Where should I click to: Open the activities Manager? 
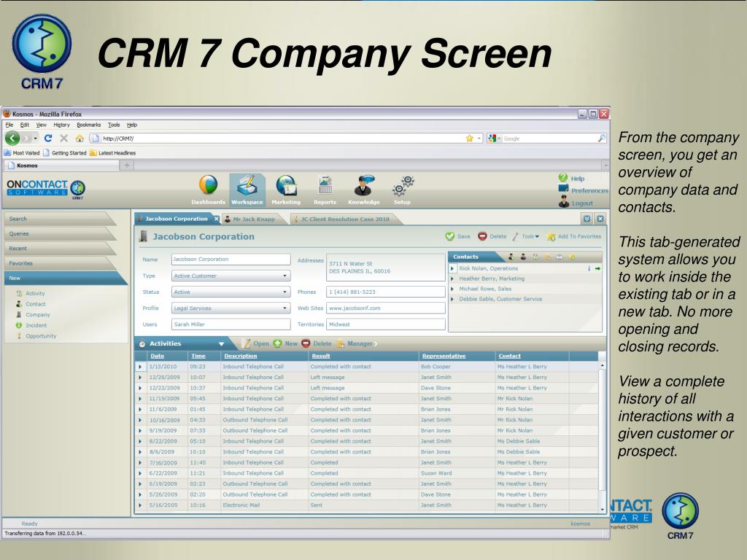click(x=356, y=343)
